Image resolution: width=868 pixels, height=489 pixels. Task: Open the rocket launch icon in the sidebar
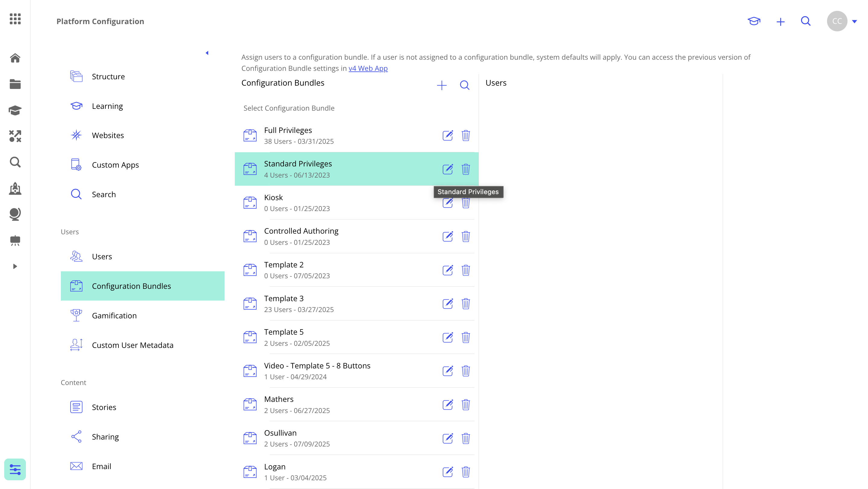pyautogui.click(x=15, y=189)
